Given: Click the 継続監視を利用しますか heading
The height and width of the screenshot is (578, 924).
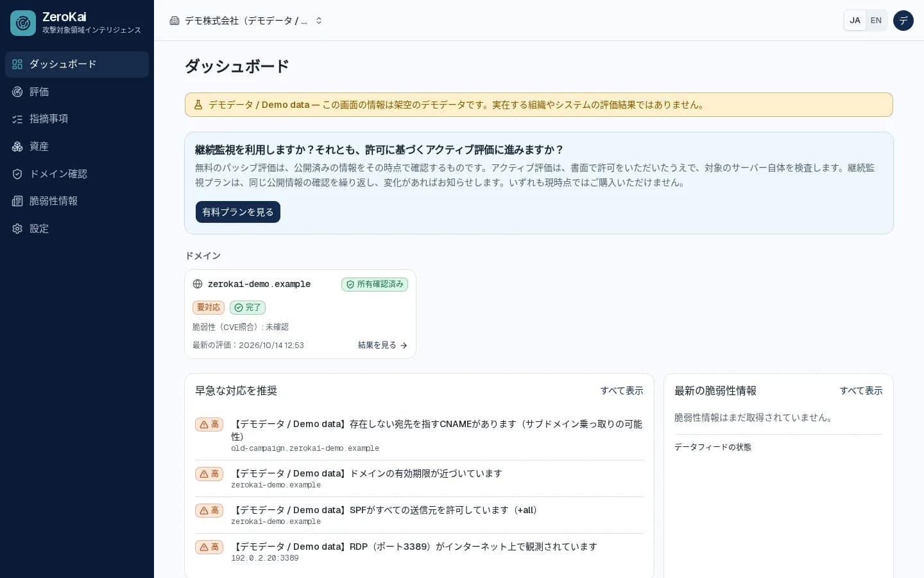Looking at the screenshot, I should [x=379, y=150].
